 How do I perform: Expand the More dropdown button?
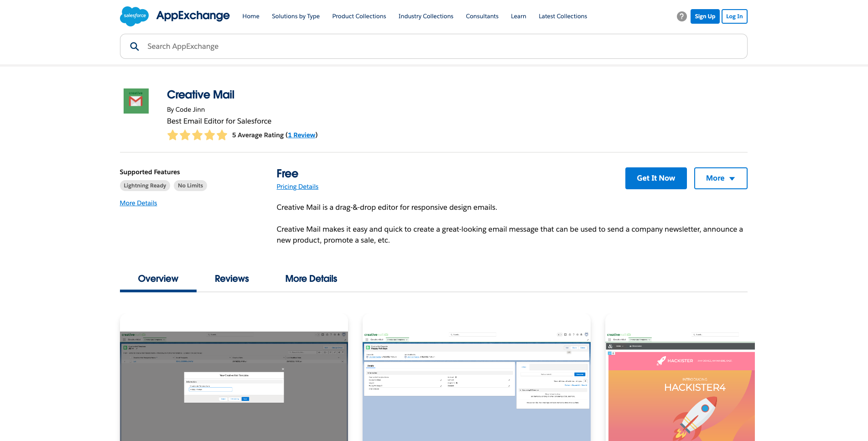(721, 178)
